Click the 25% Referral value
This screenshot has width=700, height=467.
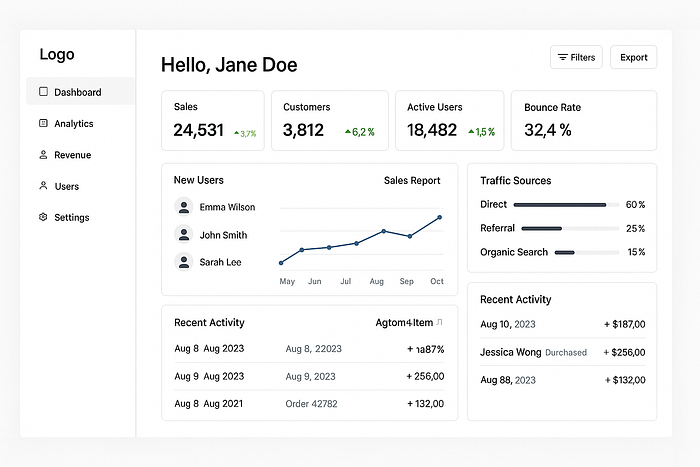(635, 229)
